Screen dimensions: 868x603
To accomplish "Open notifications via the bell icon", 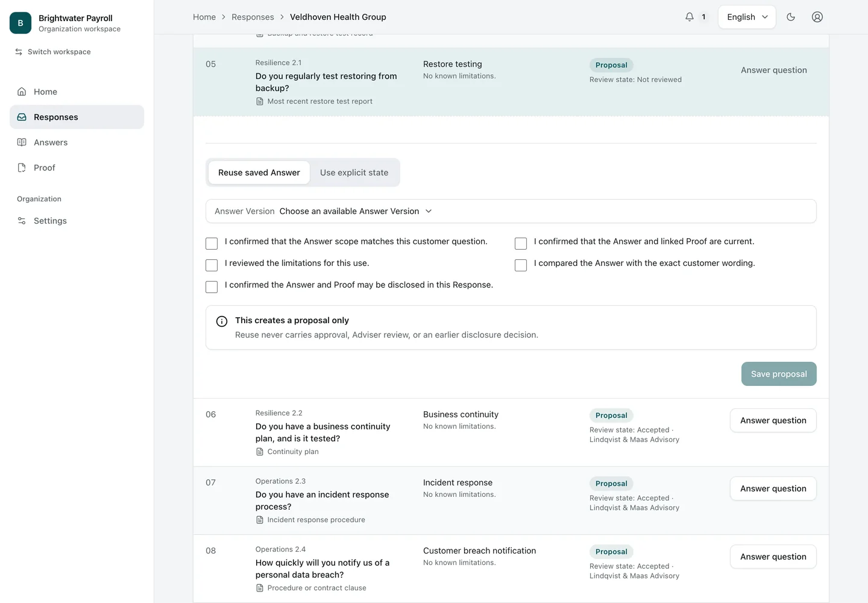I will coord(690,17).
